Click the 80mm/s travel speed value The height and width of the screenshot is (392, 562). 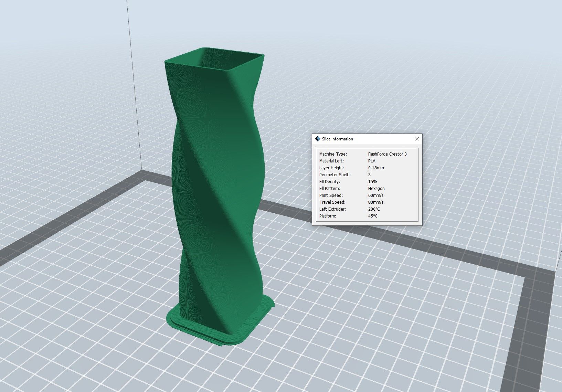click(x=375, y=202)
